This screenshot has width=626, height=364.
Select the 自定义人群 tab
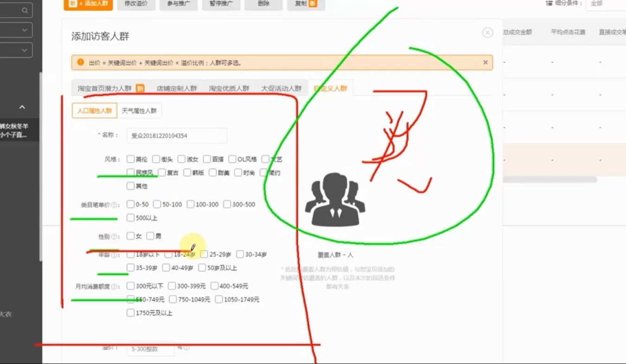pos(330,88)
